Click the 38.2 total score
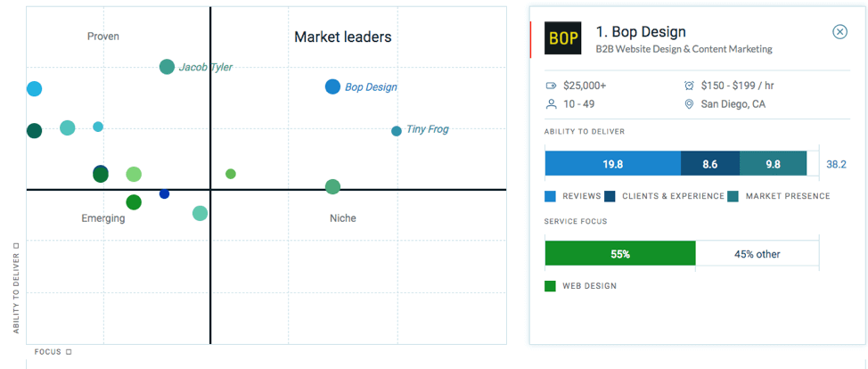Screen dimensions: 868x369 point(836,165)
